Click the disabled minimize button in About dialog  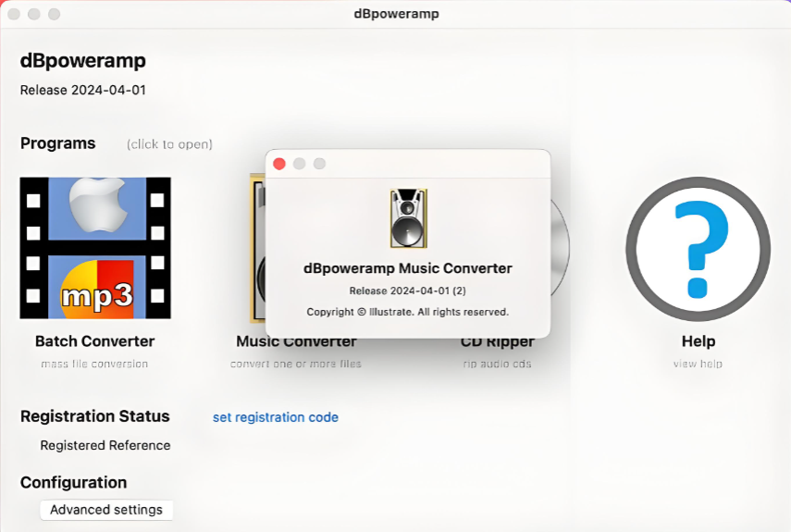[299, 164]
